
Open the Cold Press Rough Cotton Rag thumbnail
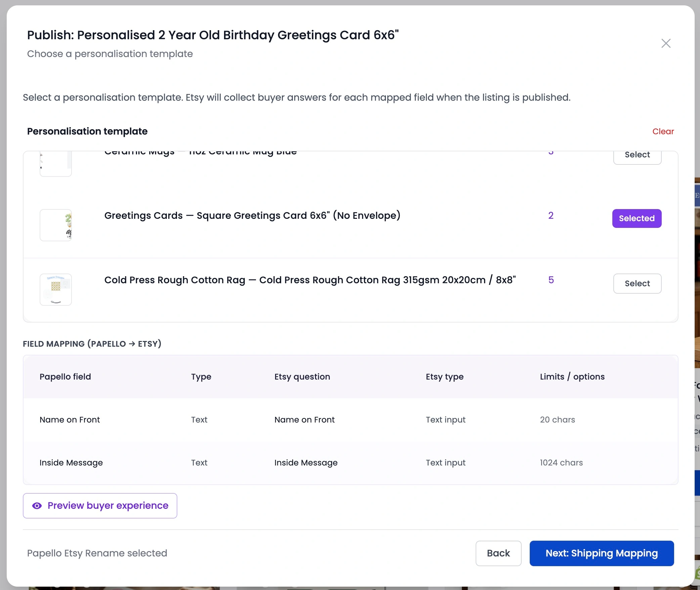tap(56, 290)
